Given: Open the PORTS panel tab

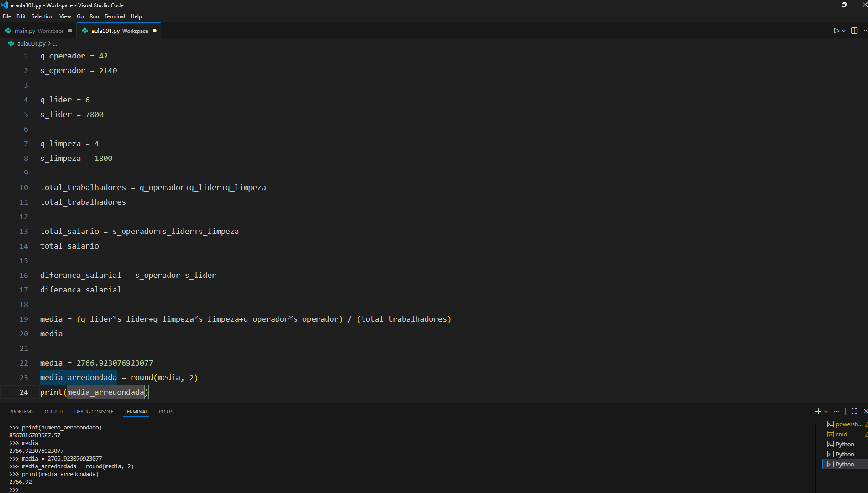Looking at the screenshot, I should coord(166,412).
